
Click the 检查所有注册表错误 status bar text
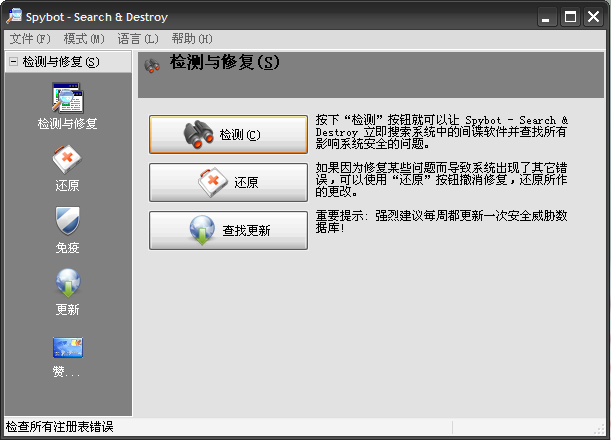coord(59,427)
